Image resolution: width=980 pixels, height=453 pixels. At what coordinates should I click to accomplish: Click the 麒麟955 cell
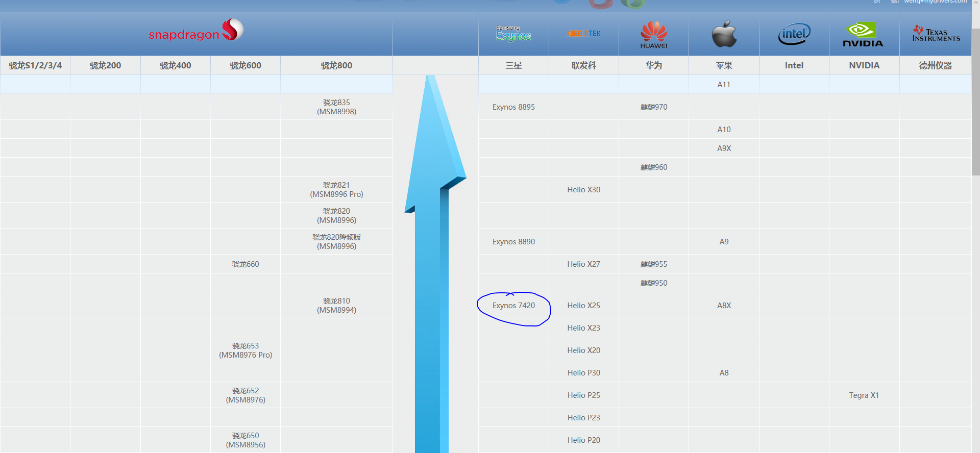[654, 264]
